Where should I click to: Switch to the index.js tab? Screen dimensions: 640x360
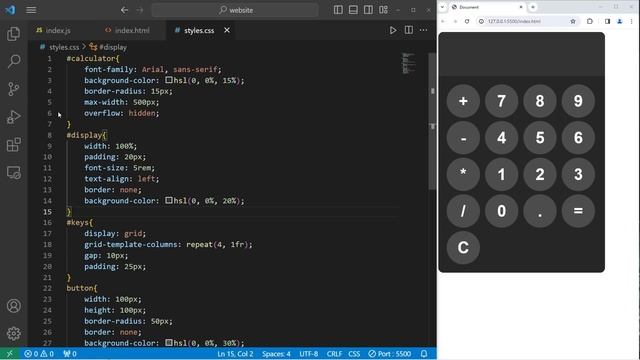[54, 31]
